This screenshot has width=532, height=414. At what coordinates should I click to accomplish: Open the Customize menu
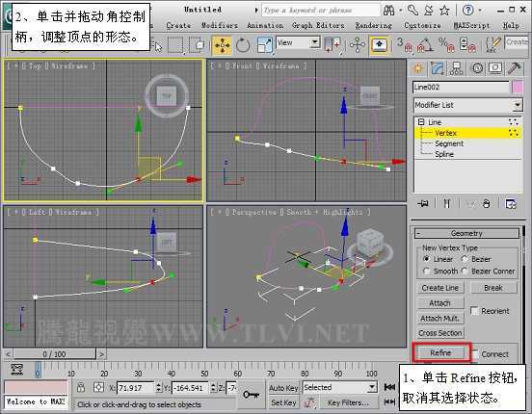[422, 25]
